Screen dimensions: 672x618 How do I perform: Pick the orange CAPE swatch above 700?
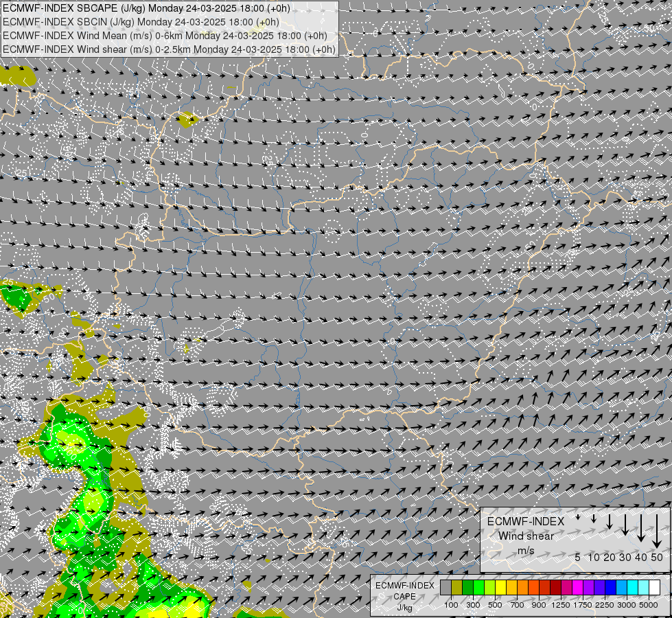click(523, 588)
